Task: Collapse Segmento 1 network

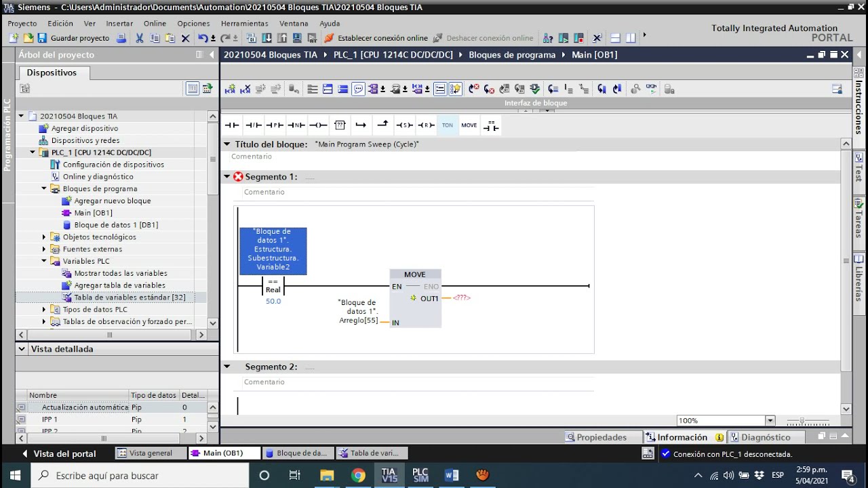Action: pos(227,177)
